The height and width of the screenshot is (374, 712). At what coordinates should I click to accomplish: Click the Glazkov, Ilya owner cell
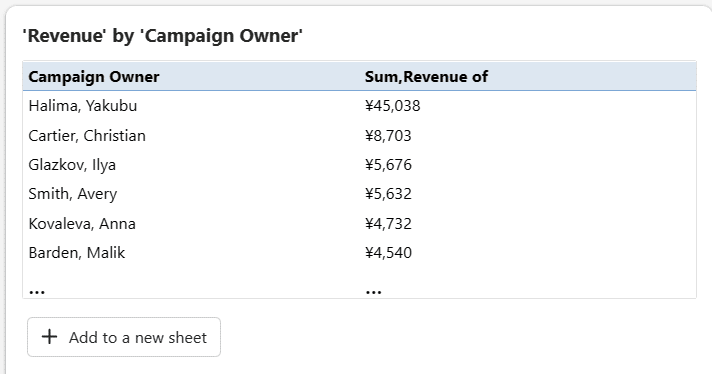point(72,165)
